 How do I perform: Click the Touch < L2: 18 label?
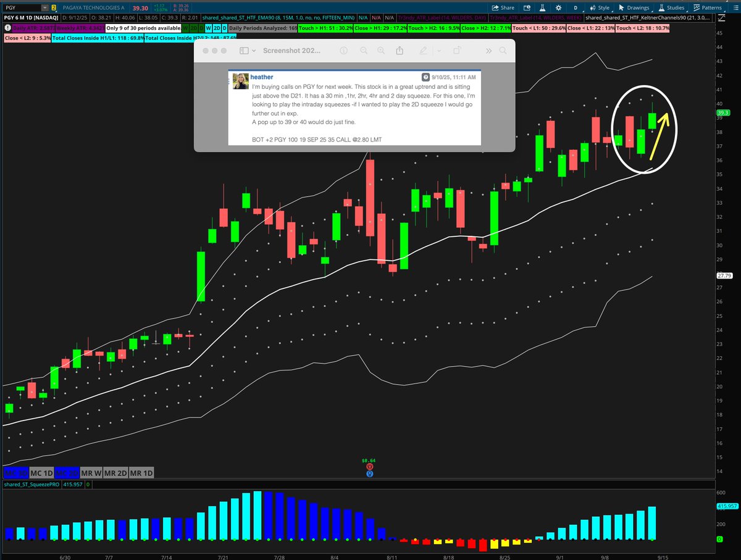click(x=642, y=28)
